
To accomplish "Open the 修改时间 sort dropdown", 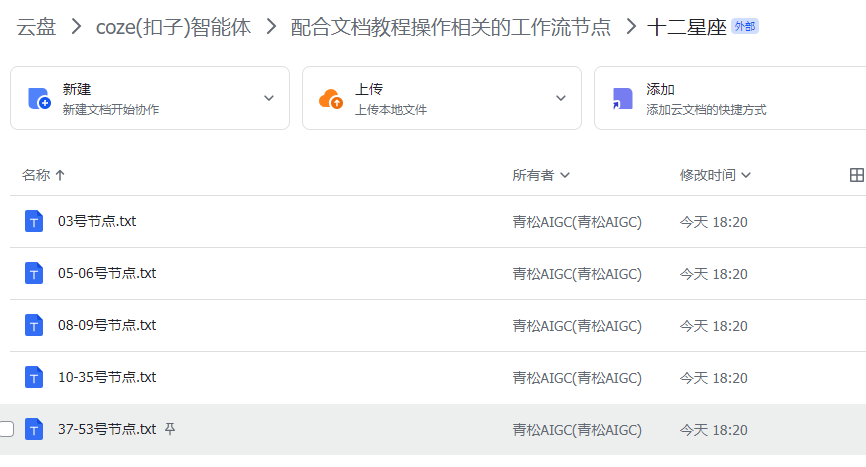I will (715, 175).
